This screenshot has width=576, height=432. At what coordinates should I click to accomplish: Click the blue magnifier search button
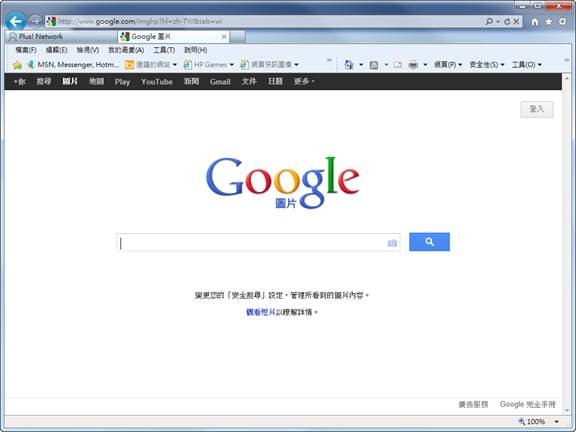tap(429, 242)
